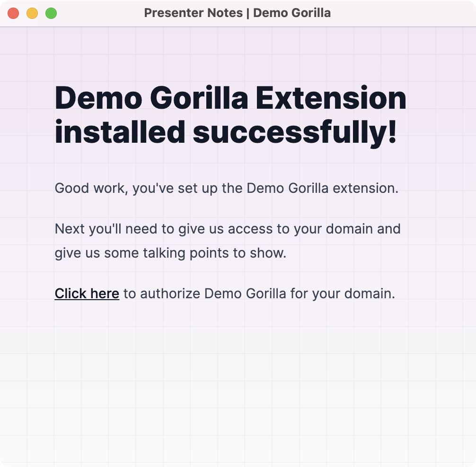Click the 'Presenter Notes | Demo Gorilla' title
The image size is (476, 467).
coord(238,13)
